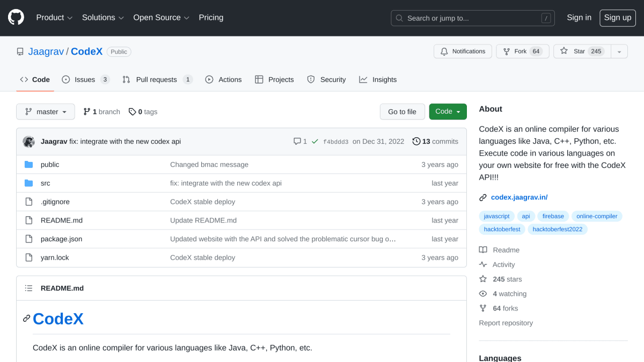Open commit hash f4bddd3
Viewport: 644px width, 362px height.
click(x=335, y=142)
